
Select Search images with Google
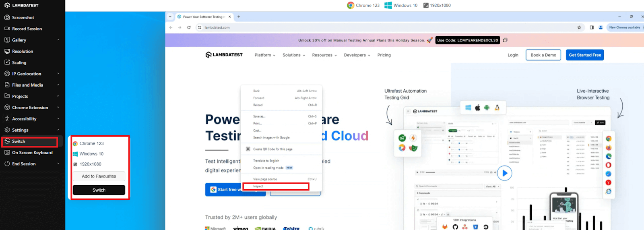pos(281,138)
